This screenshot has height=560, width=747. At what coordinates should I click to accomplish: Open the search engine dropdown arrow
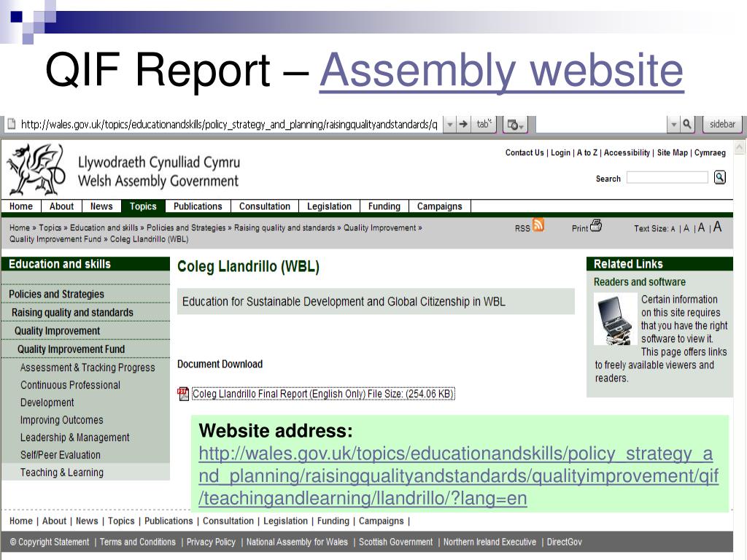coord(673,125)
